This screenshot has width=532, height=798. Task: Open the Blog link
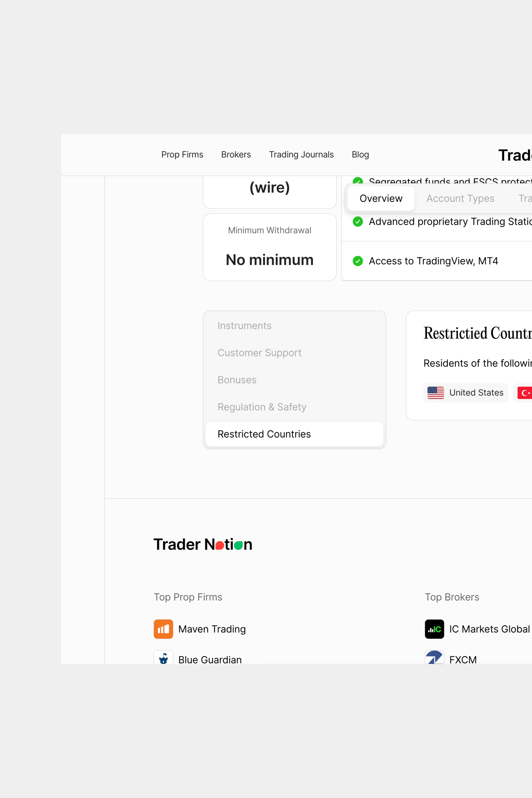[x=360, y=155]
